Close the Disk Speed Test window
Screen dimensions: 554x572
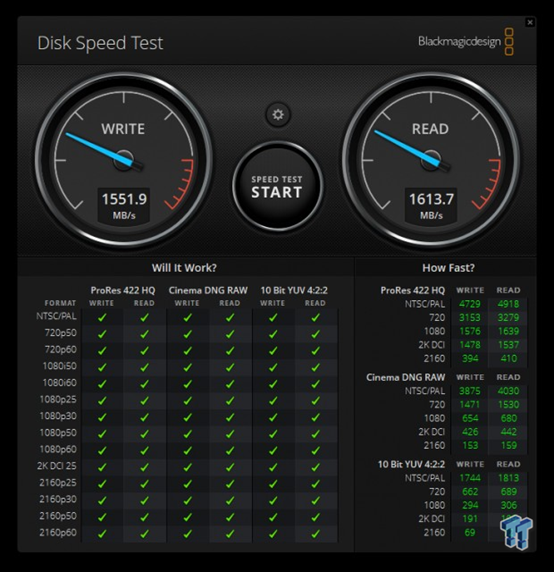[530, 23]
